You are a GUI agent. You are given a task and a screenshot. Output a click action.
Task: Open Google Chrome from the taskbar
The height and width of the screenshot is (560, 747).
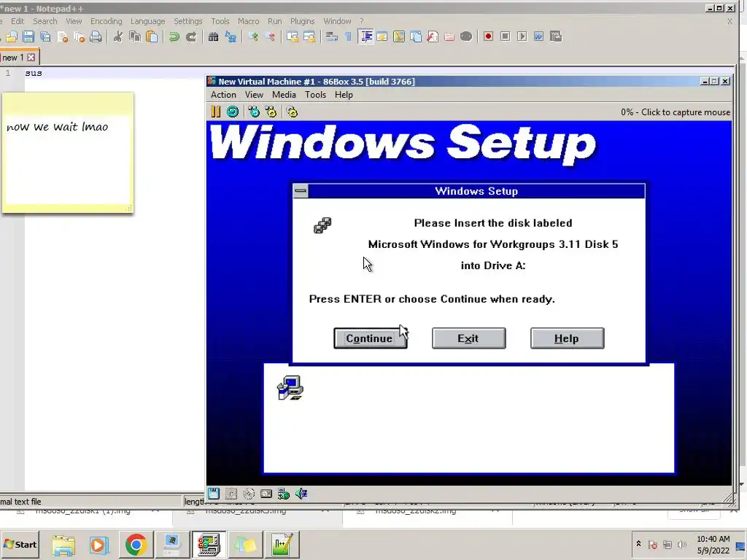[136, 545]
